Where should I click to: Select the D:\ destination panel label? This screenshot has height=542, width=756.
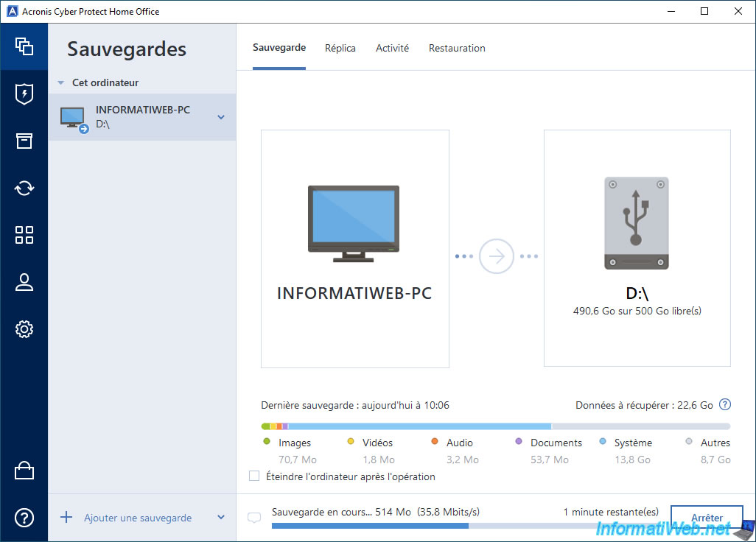[637, 293]
